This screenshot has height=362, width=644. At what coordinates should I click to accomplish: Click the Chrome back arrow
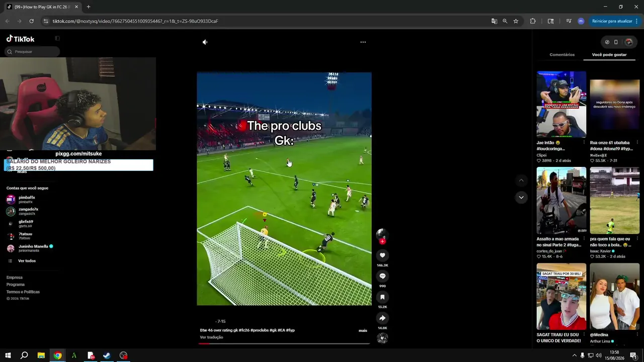7,21
